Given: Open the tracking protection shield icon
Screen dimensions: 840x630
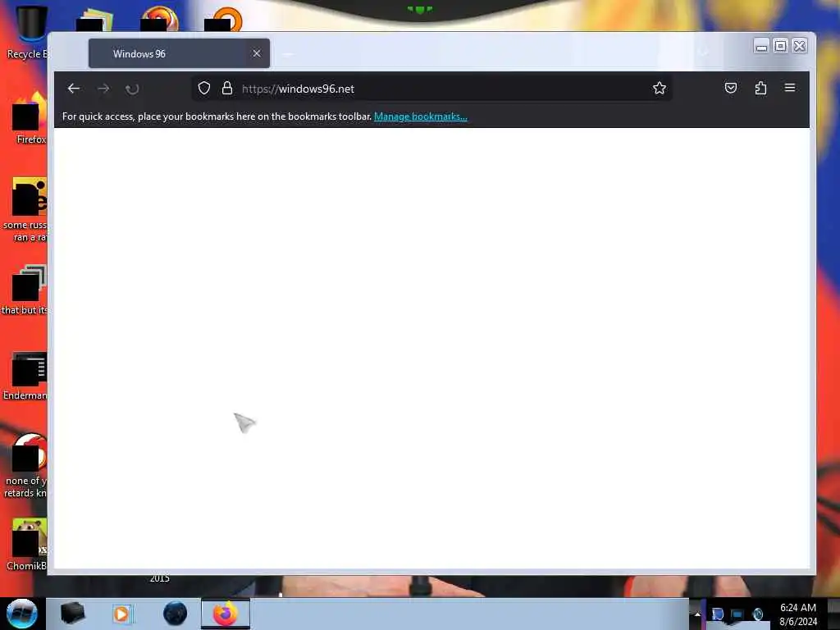Looking at the screenshot, I should [x=204, y=89].
